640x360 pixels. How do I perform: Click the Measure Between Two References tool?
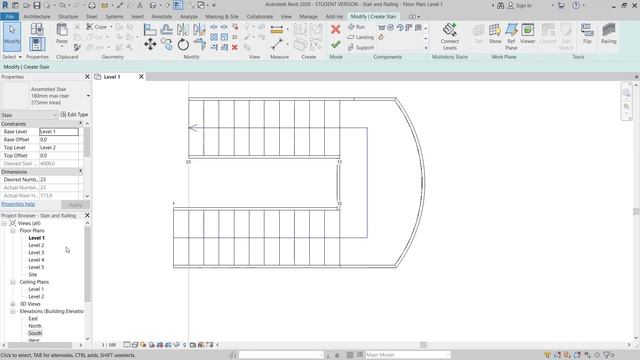277,44
